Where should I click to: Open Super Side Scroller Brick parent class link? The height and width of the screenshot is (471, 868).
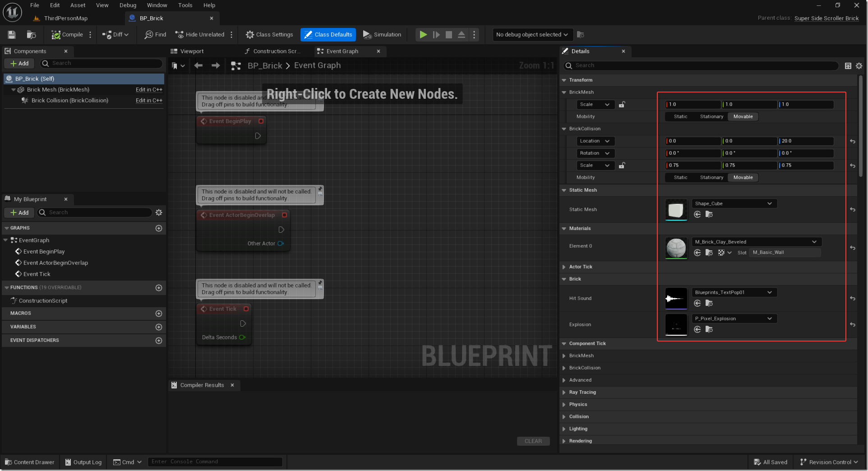click(826, 18)
